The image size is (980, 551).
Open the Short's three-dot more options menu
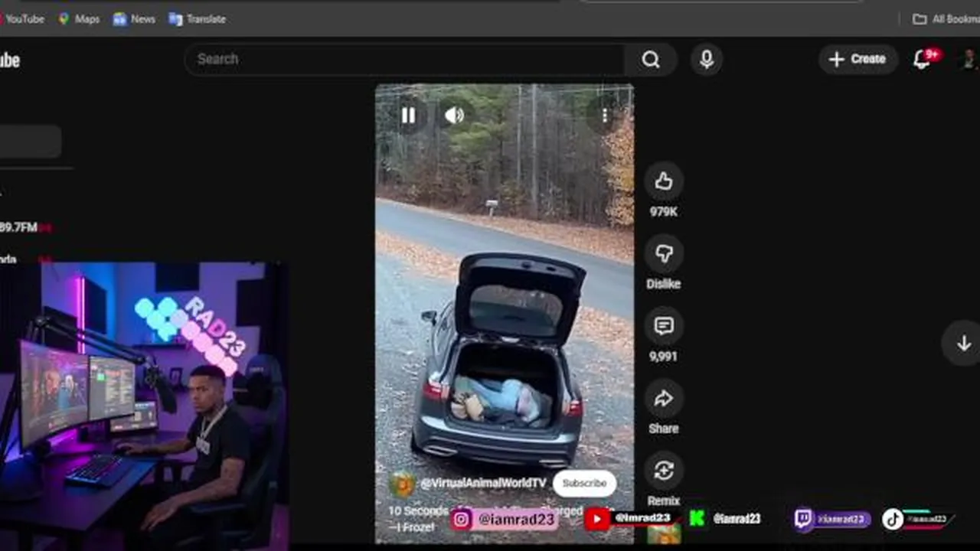pyautogui.click(x=604, y=116)
